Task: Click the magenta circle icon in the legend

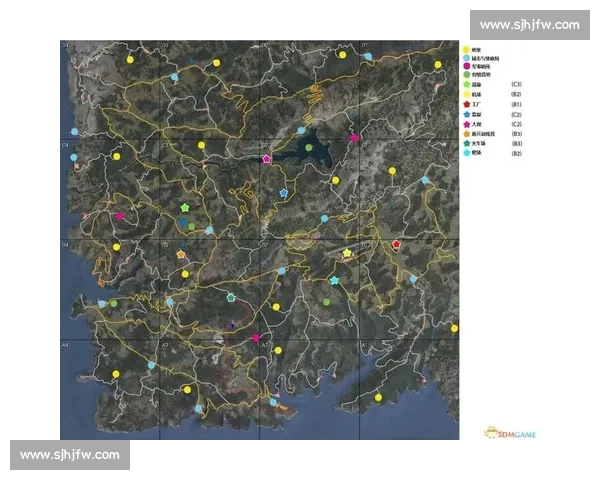Action: pyautogui.click(x=466, y=66)
